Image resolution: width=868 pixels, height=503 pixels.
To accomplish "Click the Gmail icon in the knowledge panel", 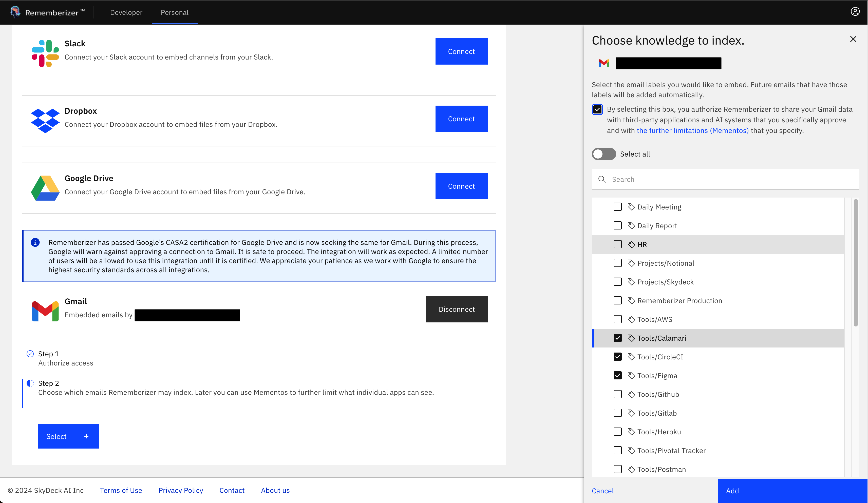I will [604, 63].
